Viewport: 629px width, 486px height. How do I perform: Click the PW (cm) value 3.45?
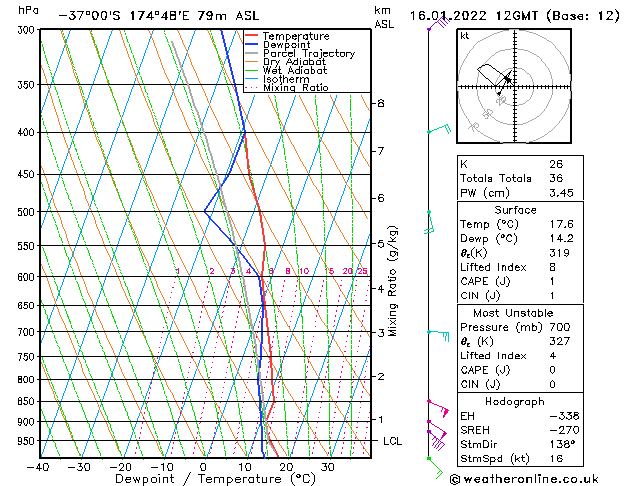tap(561, 193)
